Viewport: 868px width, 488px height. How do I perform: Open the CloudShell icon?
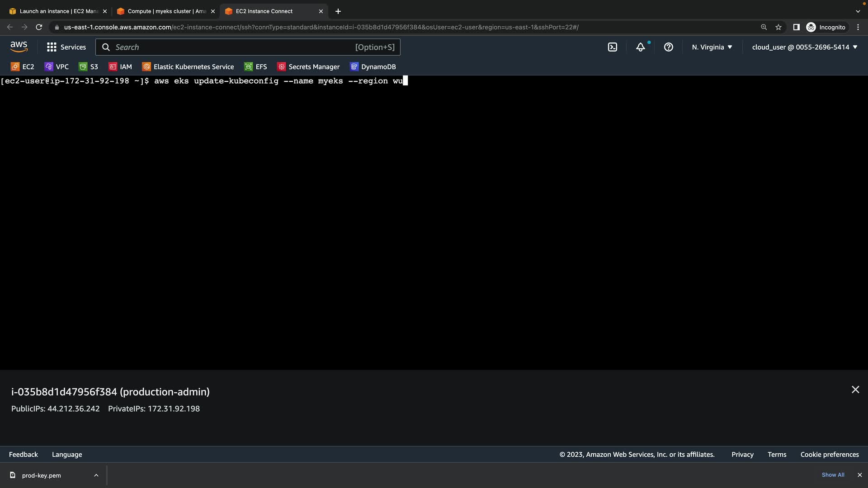click(x=612, y=47)
